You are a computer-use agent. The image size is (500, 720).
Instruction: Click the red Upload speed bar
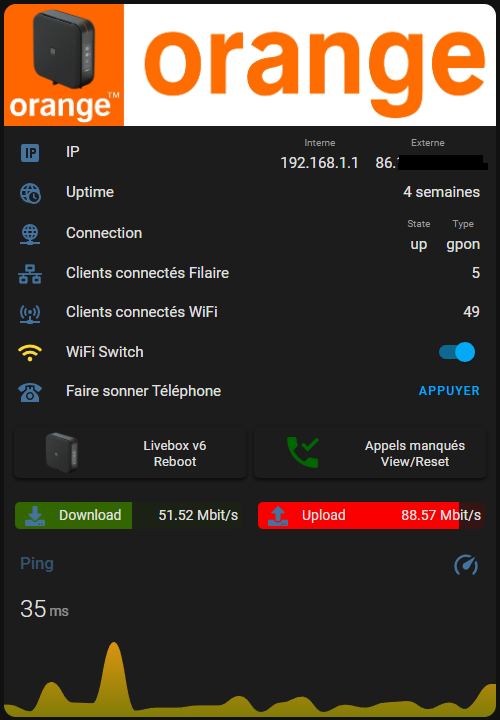(x=371, y=515)
